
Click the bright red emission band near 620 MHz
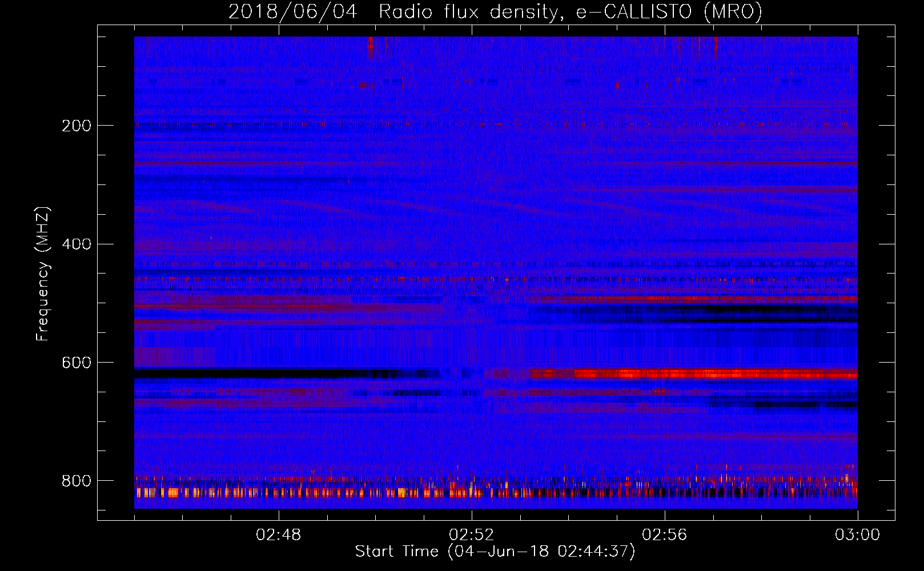pyautogui.click(x=694, y=374)
